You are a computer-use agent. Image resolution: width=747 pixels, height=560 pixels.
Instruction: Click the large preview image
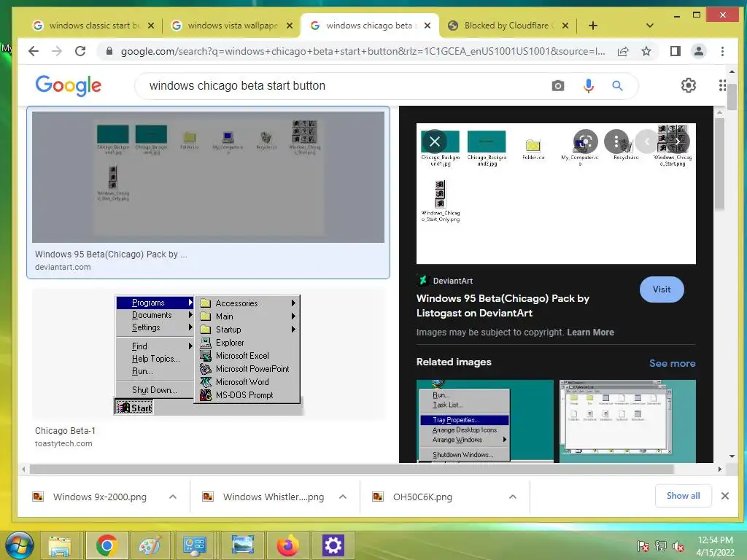556,193
